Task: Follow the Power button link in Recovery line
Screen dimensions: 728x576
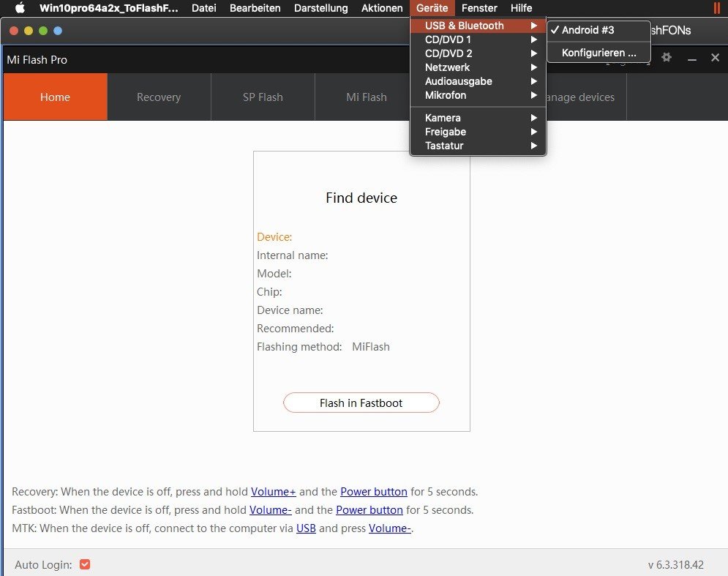Action: click(x=374, y=491)
